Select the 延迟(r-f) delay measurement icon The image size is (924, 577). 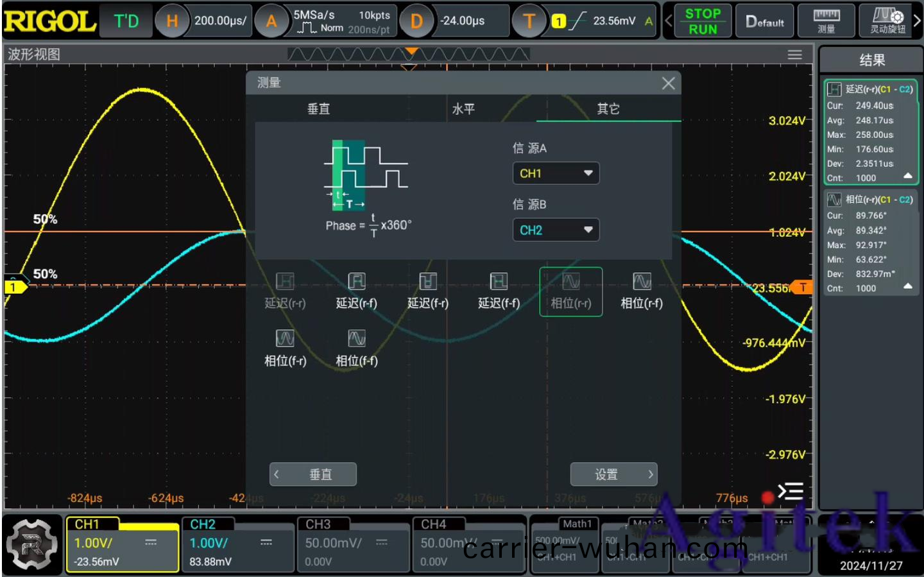(356, 291)
